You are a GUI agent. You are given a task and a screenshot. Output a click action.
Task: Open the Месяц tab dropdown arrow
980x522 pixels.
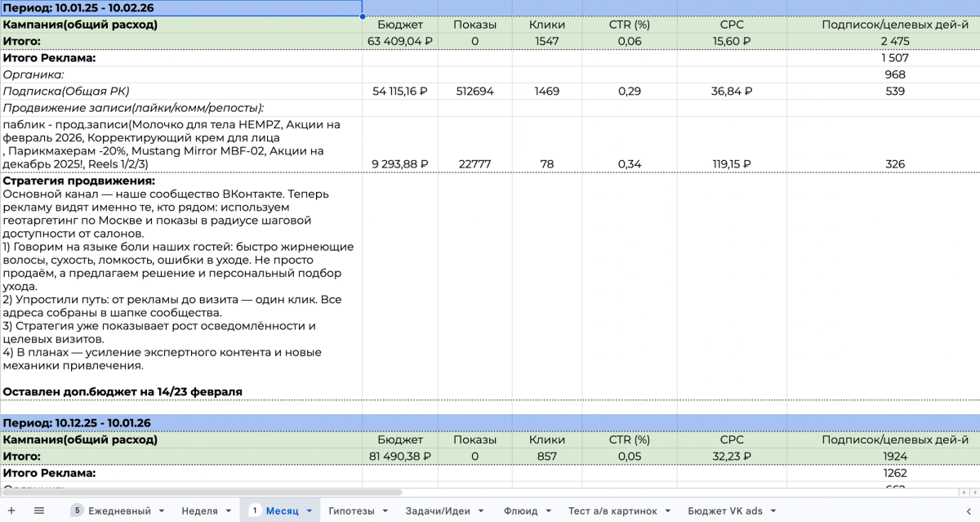pos(309,511)
